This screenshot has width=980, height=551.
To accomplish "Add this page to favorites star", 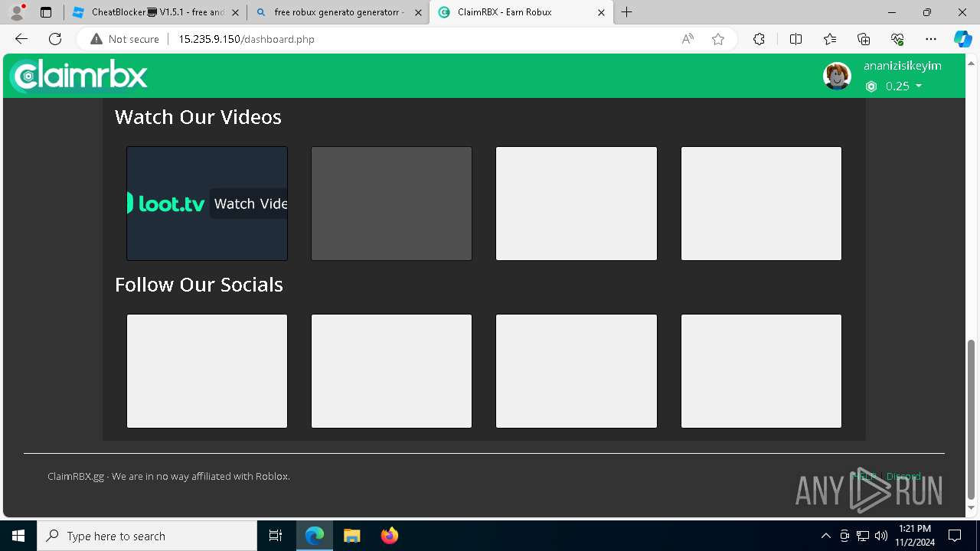I will tap(718, 39).
